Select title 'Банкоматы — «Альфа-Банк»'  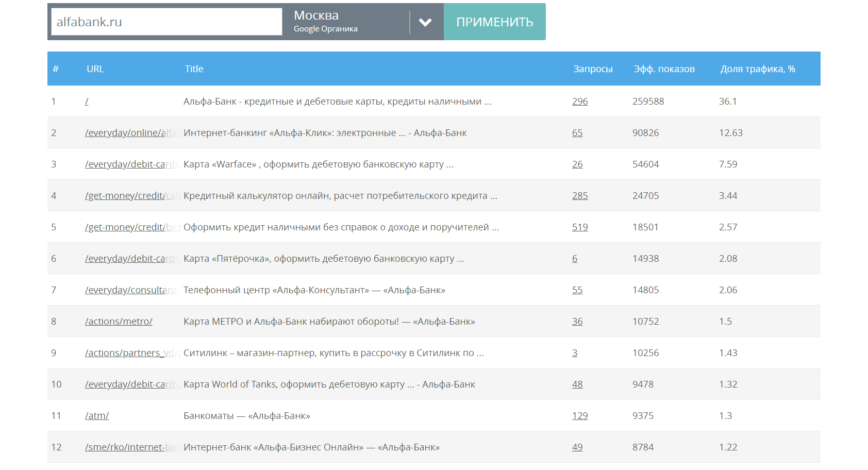pos(247,416)
